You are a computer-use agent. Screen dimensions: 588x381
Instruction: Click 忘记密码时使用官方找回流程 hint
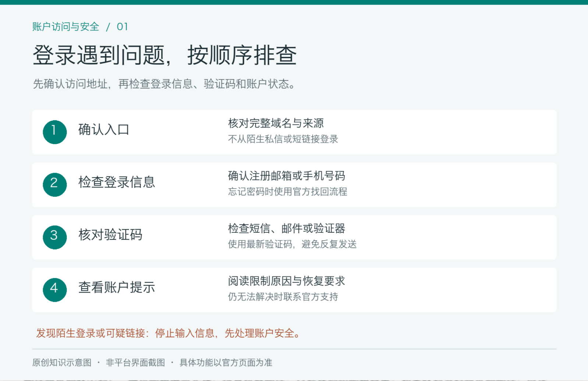click(288, 192)
